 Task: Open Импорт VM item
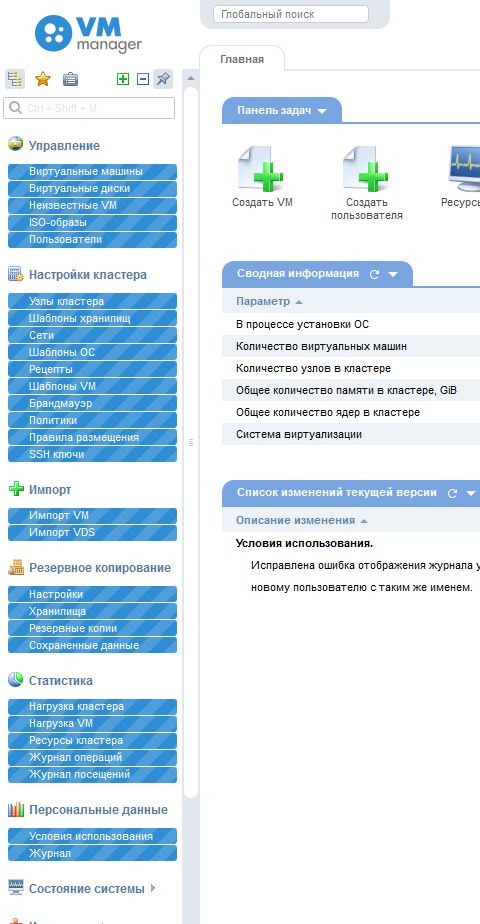pyautogui.click(x=92, y=516)
